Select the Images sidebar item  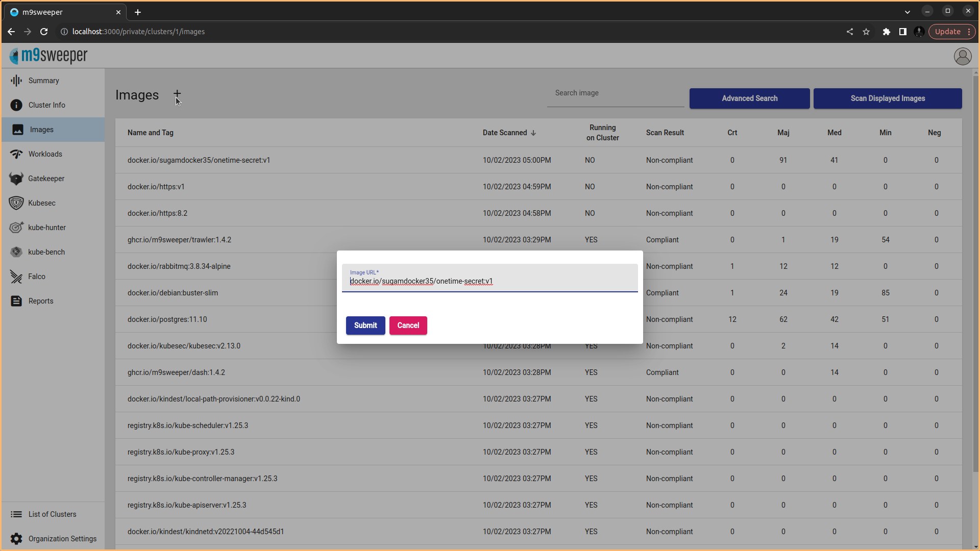coord(42,130)
